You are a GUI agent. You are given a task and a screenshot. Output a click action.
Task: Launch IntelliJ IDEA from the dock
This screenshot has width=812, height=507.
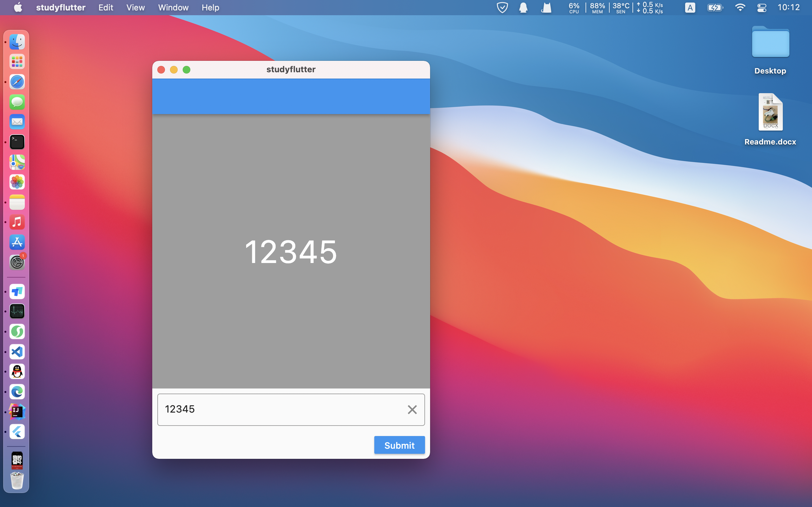coord(17,411)
